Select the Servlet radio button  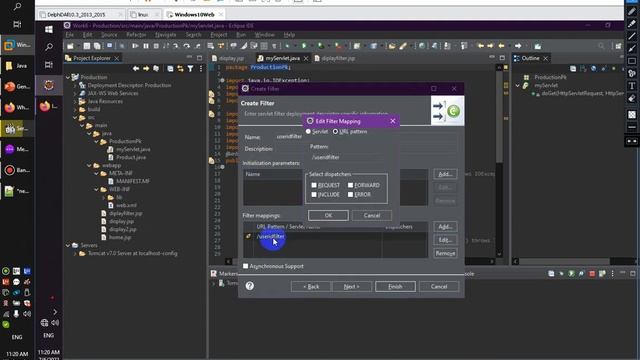point(308,131)
